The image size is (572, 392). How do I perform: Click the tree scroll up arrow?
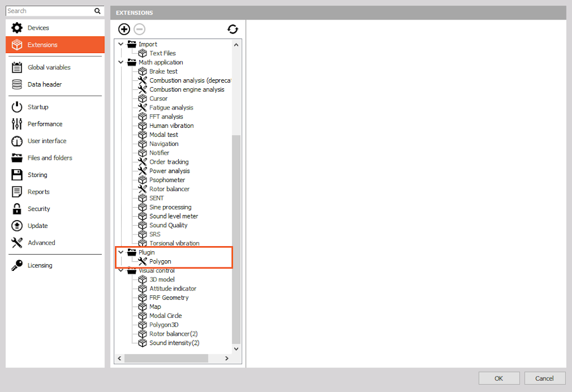[x=236, y=45]
